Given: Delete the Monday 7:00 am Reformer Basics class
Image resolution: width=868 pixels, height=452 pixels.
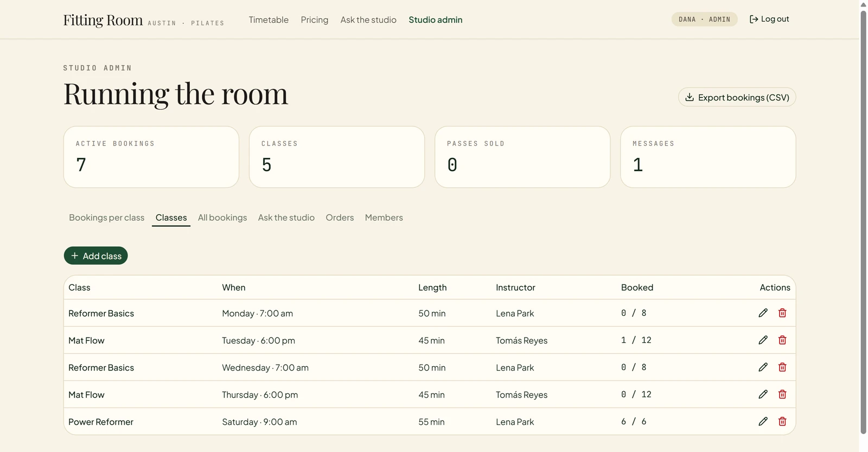Looking at the screenshot, I should (x=782, y=313).
